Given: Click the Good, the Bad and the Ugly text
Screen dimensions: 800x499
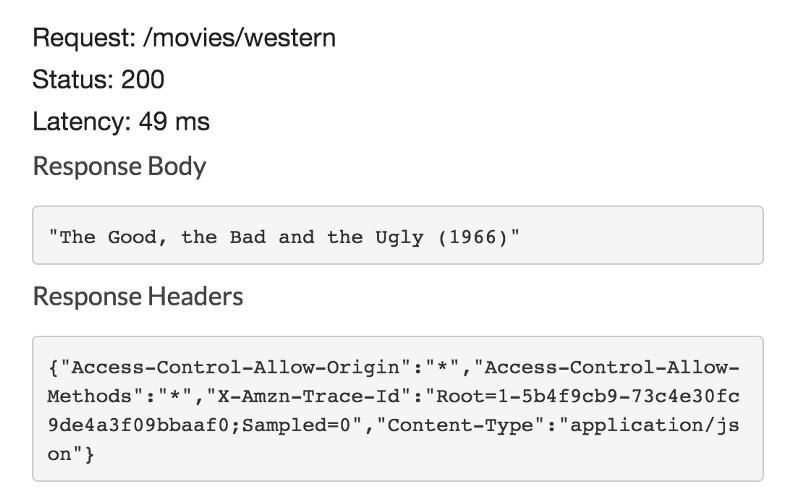Looking at the screenshot, I should tap(265, 238).
